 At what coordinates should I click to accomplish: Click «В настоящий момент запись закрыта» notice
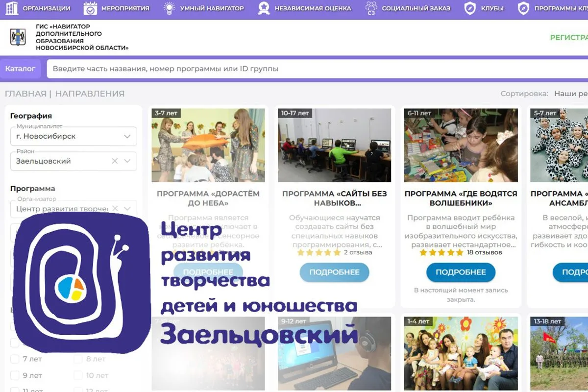click(x=461, y=295)
